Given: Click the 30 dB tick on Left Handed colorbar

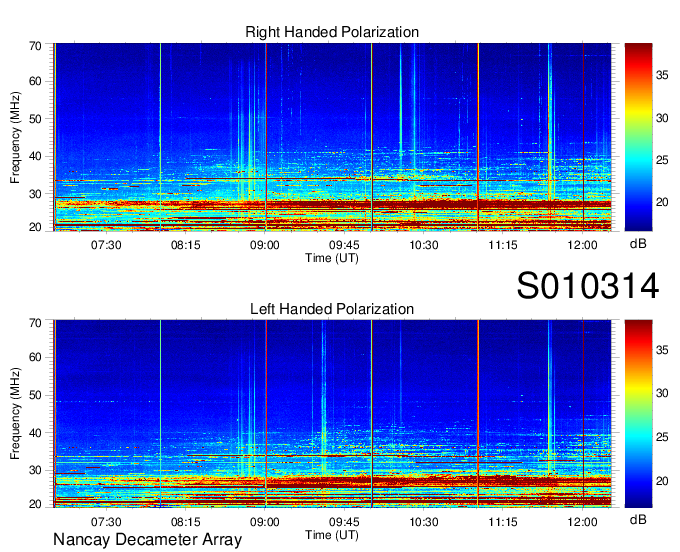Looking at the screenshot, I should click(662, 393).
